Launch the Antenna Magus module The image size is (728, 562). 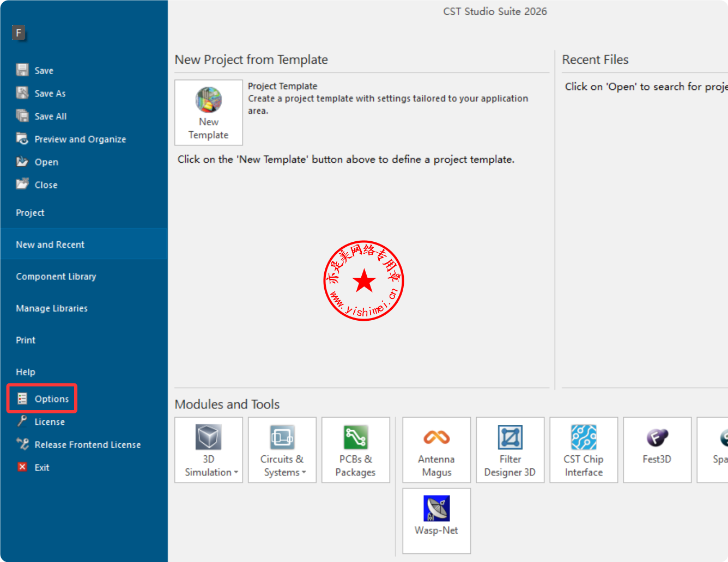pyautogui.click(x=436, y=450)
